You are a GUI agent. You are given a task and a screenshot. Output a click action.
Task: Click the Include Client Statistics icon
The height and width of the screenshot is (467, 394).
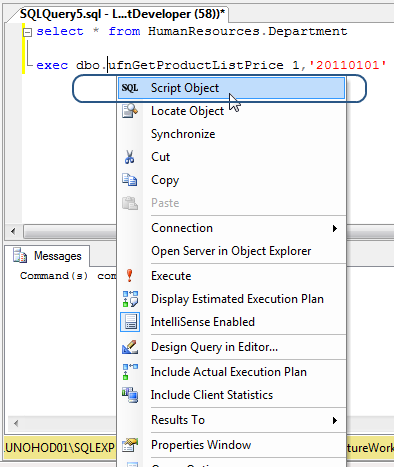point(130,395)
